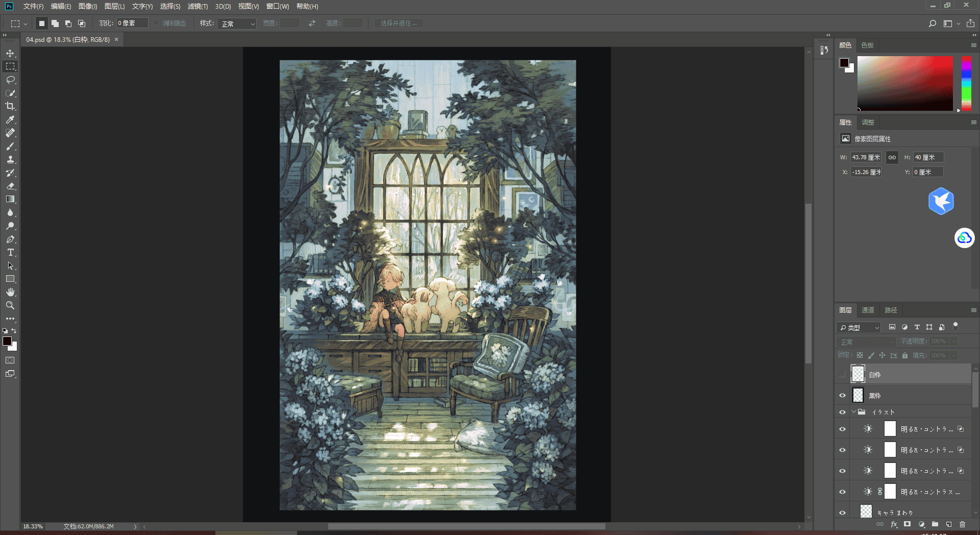The height and width of the screenshot is (535, 980).
Task: Open the 图层(L) menu
Action: point(114,6)
